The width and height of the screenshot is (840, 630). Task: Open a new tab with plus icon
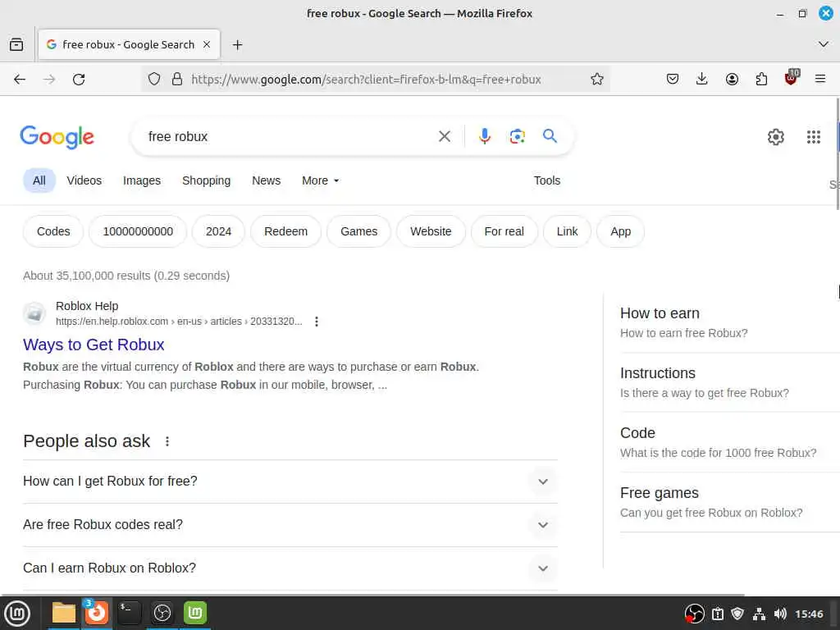(237, 45)
